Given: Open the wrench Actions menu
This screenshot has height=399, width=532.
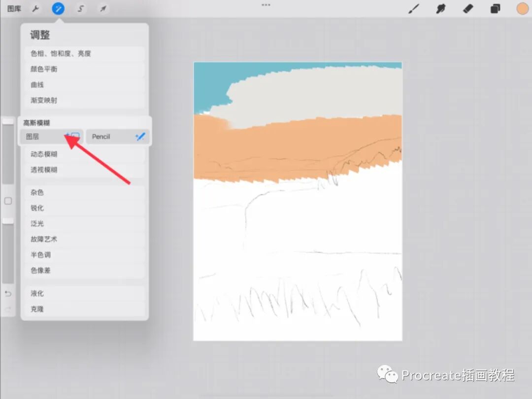Looking at the screenshot, I should 35,8.
